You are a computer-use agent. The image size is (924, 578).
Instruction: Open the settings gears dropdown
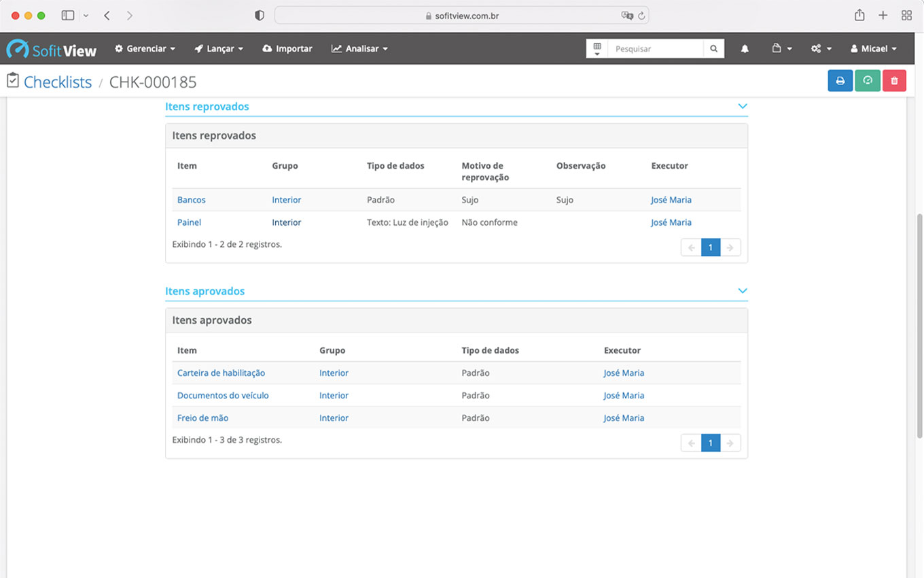pyautogui.click(x=821, y=49)
